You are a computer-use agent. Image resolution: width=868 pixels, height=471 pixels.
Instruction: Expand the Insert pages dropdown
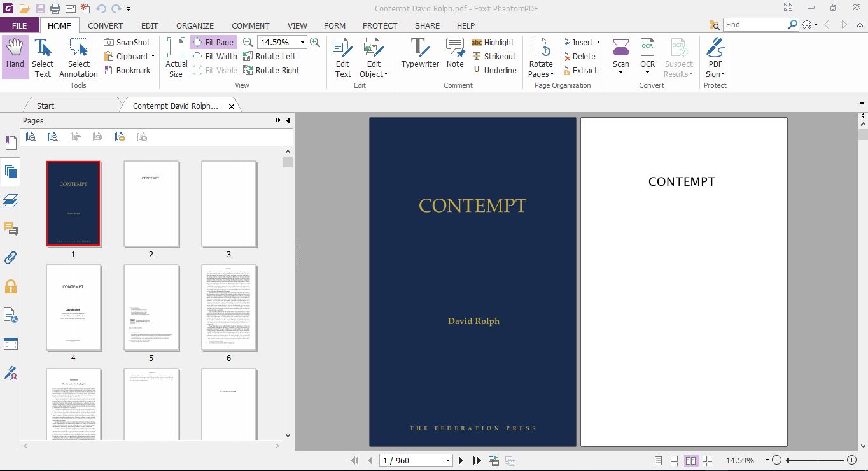pos(598,42)
